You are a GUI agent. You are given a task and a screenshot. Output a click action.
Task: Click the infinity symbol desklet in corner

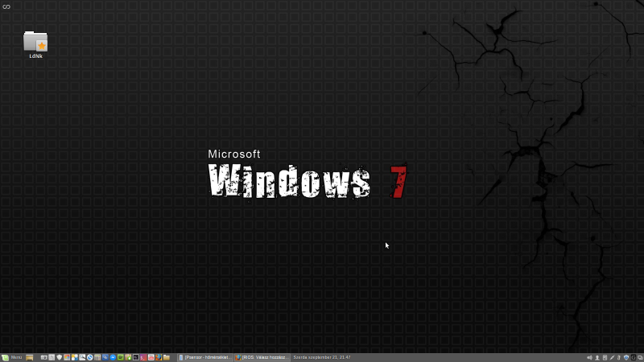coord(6,6)
